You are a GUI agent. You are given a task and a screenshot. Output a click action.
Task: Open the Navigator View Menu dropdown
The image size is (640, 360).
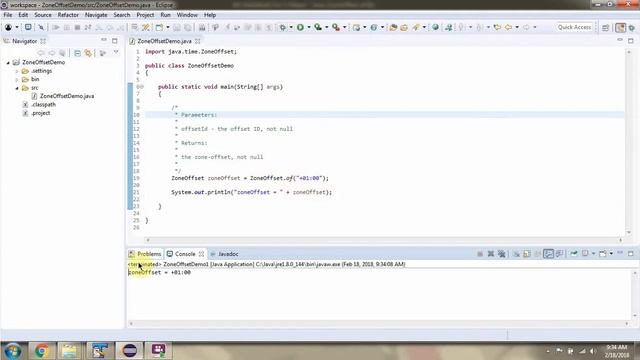(116, 53)
